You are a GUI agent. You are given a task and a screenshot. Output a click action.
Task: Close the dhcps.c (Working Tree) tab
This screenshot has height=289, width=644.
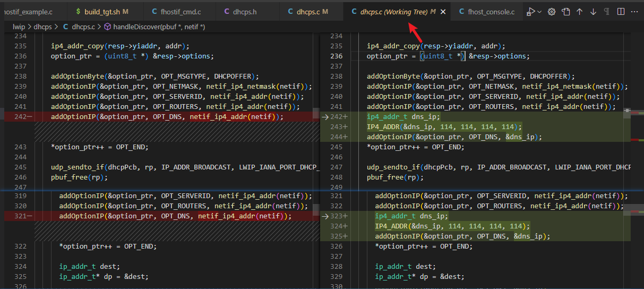(443, 12)
